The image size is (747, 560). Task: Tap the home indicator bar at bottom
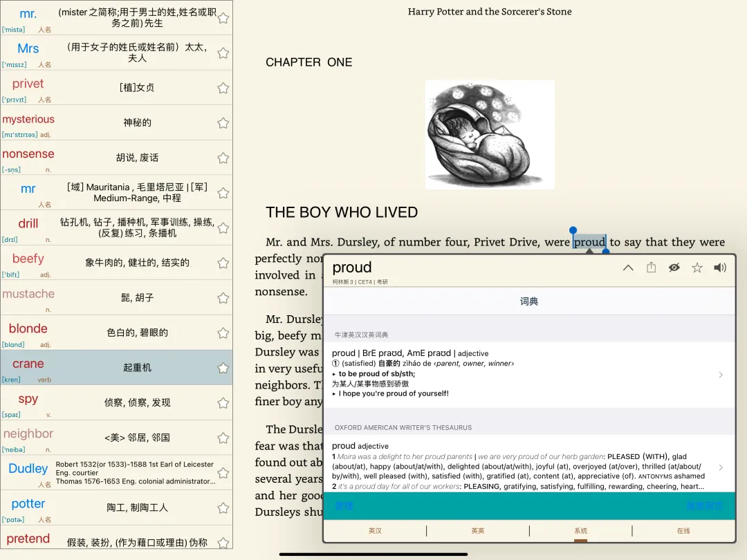coord(373,554)
